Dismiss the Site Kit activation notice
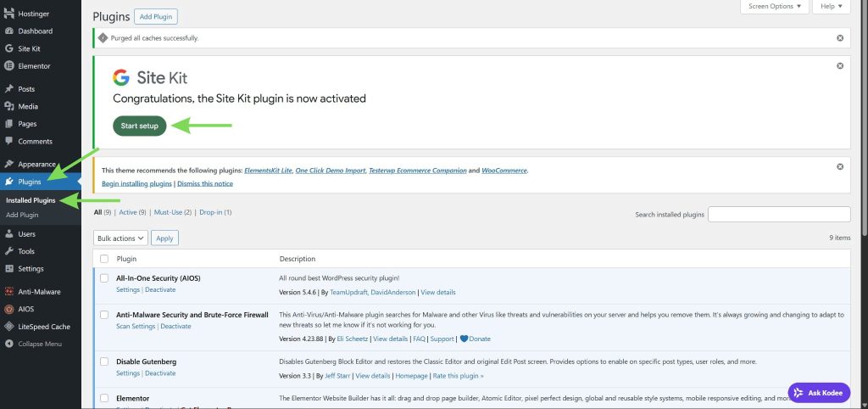Screen dimensions: 868x409 [840, 66]
